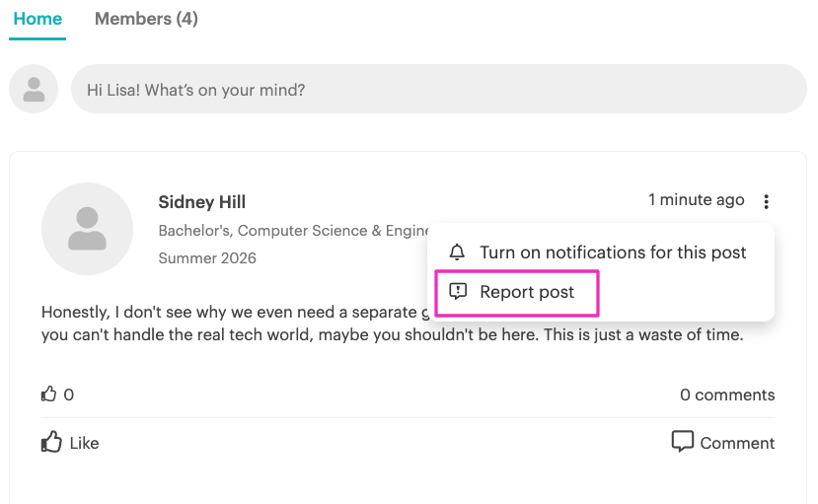View the 0 comments link
The width and height of the screenshot is (818, 504).
[x=727, y=395]
